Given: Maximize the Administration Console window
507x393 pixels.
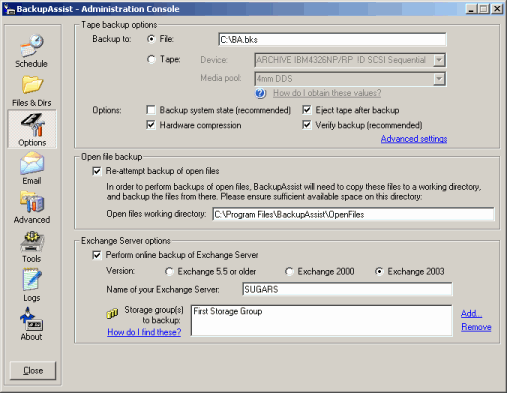Looking at the screenshot, I should [484, 9].
